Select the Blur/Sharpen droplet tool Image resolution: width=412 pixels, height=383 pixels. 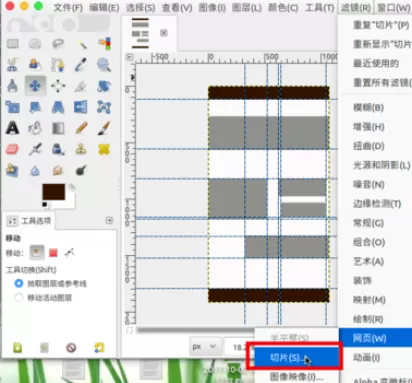tap(35, 170)
